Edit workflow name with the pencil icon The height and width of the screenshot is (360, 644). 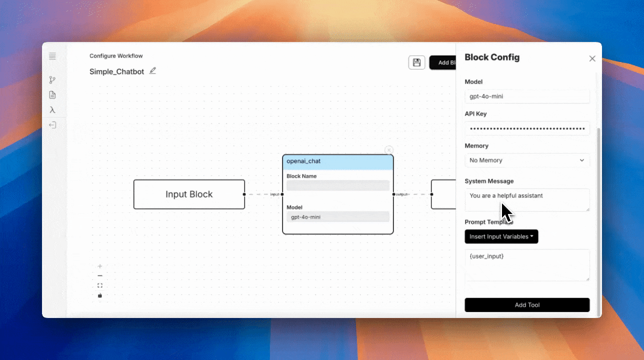pos(152,71)
